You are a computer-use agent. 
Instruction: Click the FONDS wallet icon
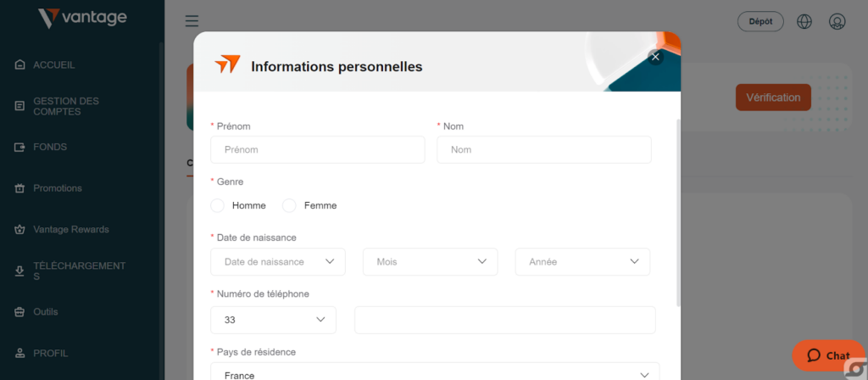click(20, 148)
